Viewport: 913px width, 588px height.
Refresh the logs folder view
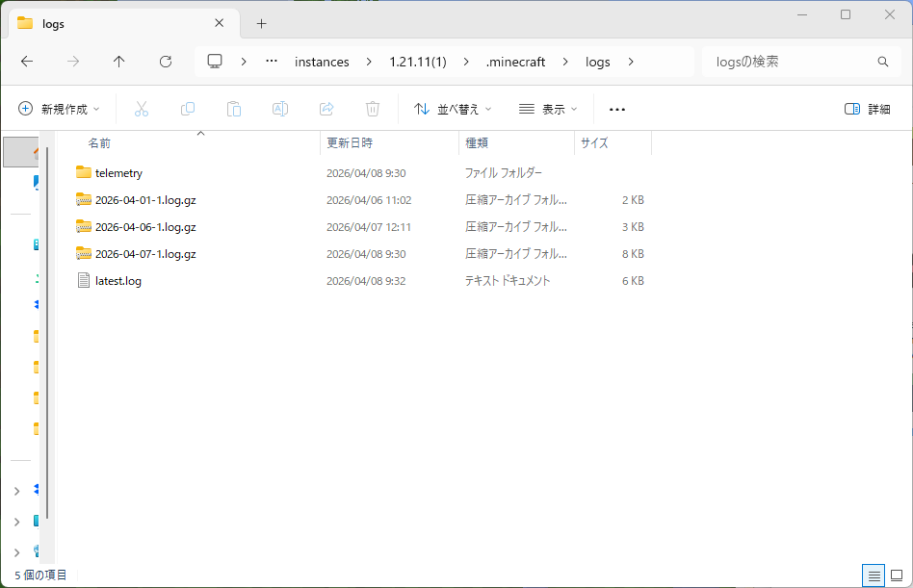coord(166,62)
